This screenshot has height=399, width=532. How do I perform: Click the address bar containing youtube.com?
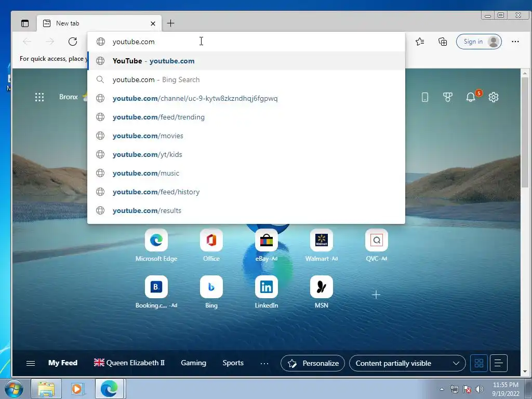tap(246, 42)
